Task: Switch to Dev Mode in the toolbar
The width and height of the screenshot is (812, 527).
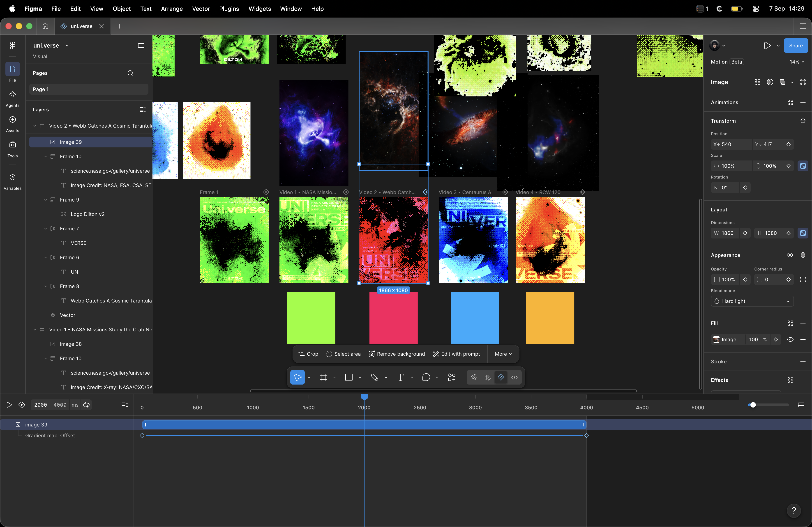Action: click(514, 377)
